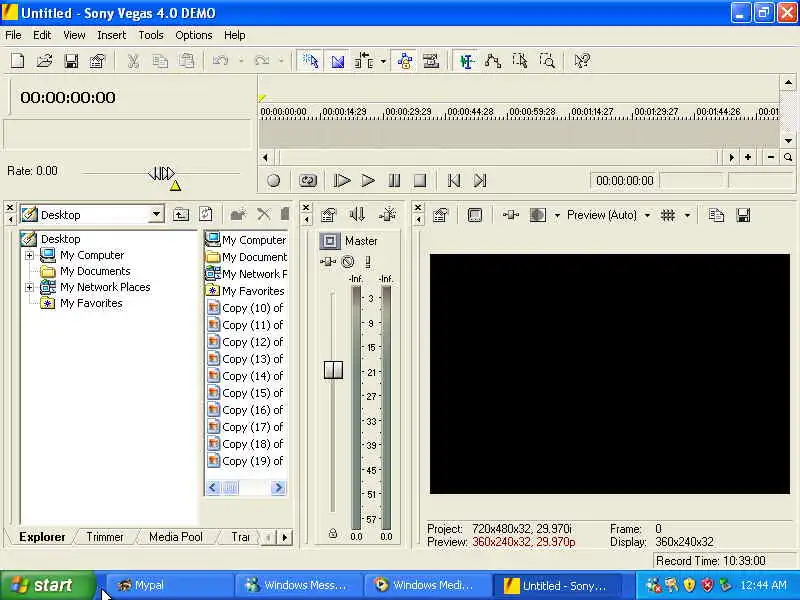Open the File menu
800x600 pixels.
(x=13, y=35)
